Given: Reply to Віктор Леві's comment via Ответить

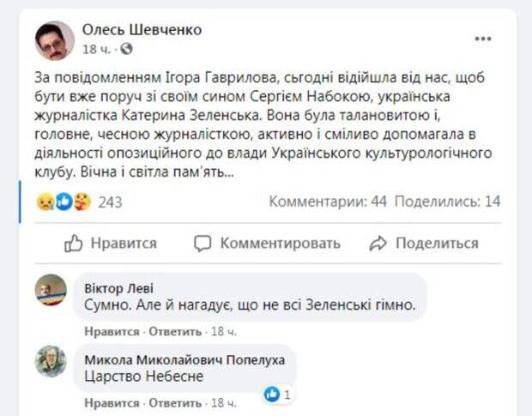Looking at the screenshot, I should coord(176,330).
